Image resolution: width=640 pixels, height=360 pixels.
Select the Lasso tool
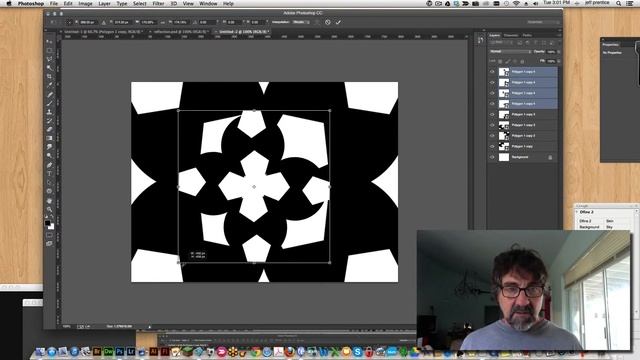tap(49, 59)
